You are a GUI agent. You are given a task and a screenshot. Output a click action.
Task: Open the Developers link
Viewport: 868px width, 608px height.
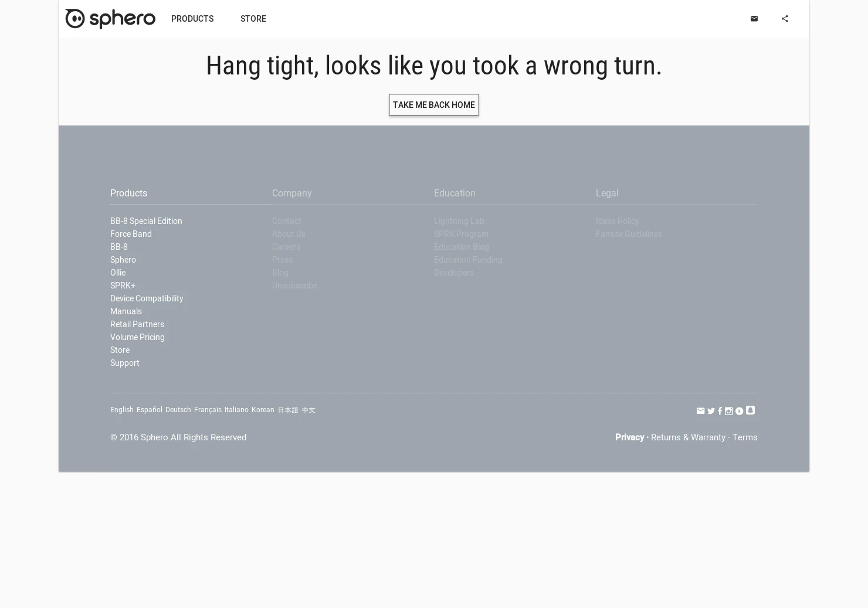click(454, 273)
